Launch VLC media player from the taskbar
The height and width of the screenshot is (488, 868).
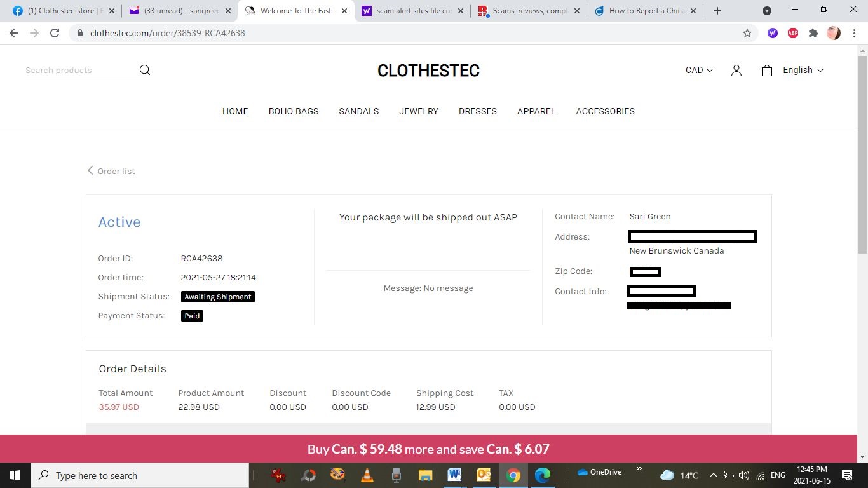367,475
